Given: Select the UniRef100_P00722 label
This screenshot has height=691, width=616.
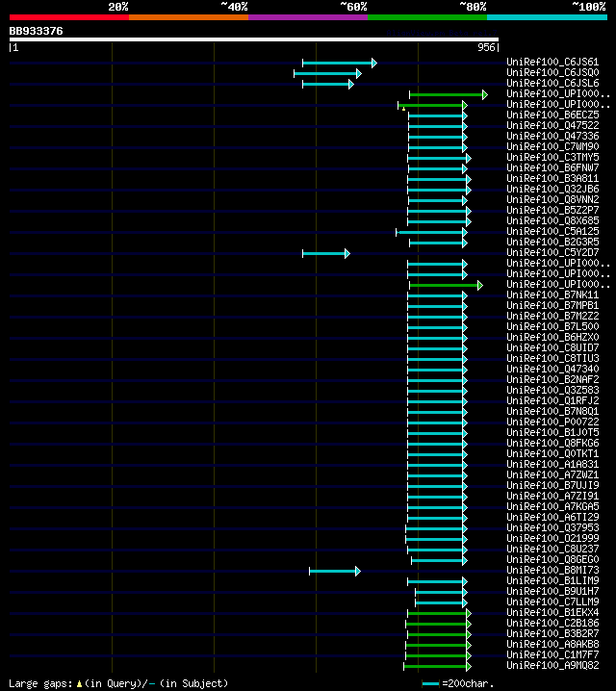Looking at the screenshot, I should point(552,422).
